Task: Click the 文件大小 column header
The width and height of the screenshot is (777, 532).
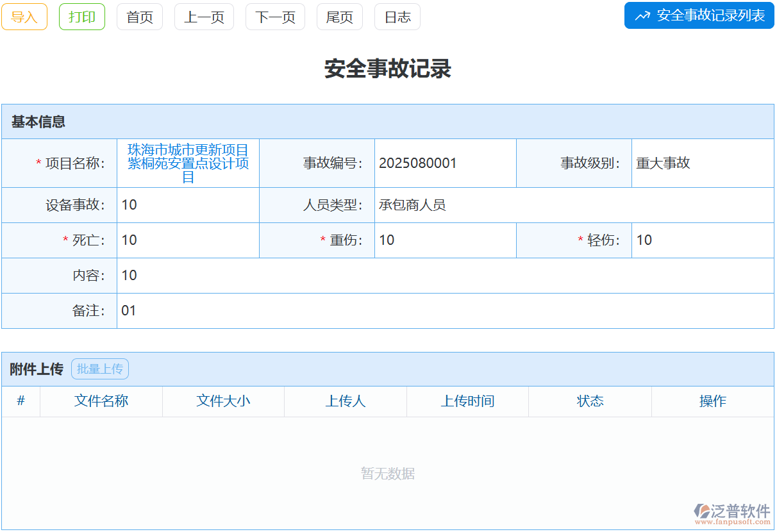Action: click(x=223, y=401)
